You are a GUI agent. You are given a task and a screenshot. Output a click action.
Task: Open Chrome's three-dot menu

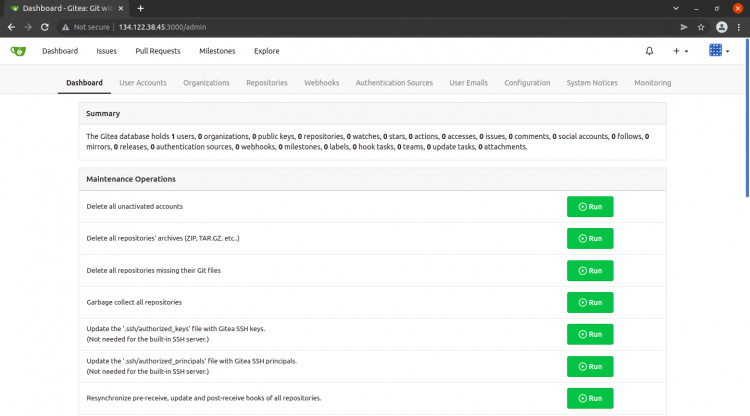point(739,27)
